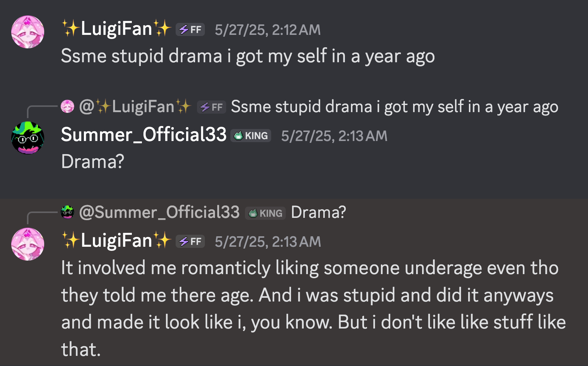Click LuigiFan's avatar next to the long confession message
588x366 pixels.
click(x=28, y=244)
